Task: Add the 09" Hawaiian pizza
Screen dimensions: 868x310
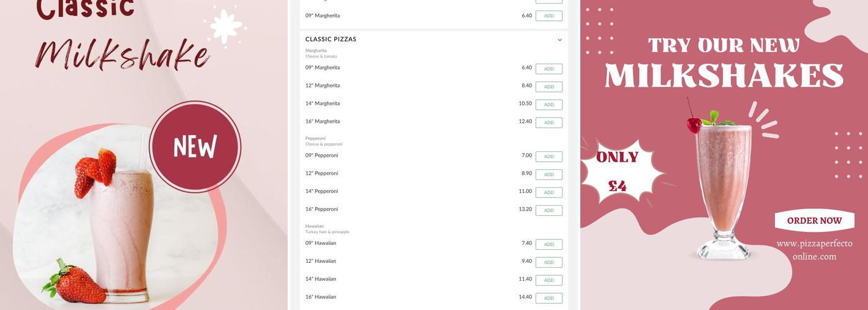Action: (549, 245)
